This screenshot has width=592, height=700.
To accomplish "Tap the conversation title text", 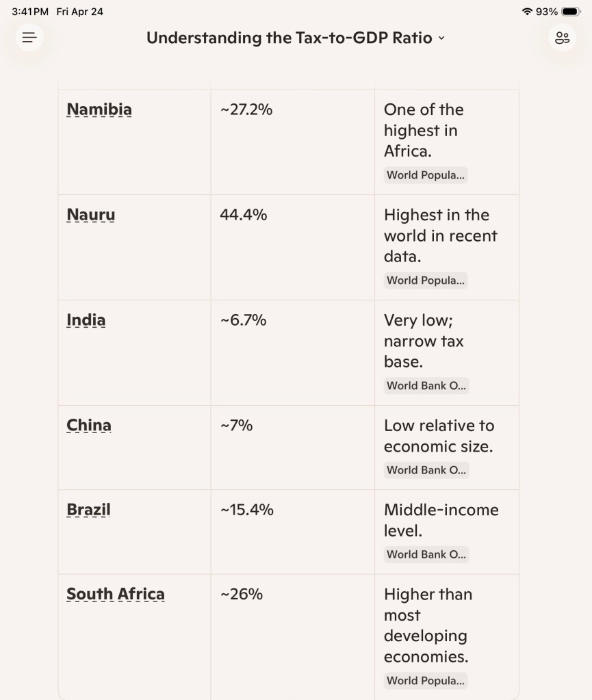I will 289,38.
